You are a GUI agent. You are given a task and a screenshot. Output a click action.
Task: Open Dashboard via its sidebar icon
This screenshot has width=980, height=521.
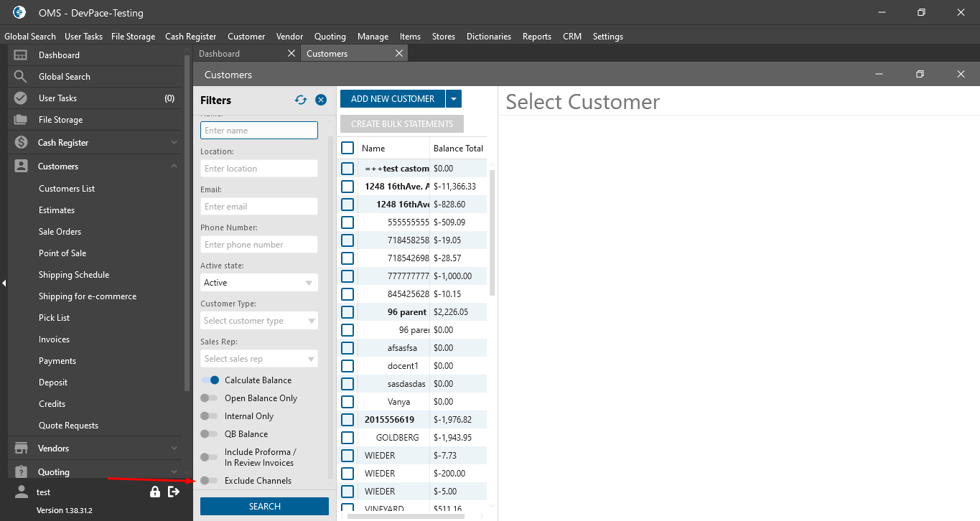tap(21, 55)
